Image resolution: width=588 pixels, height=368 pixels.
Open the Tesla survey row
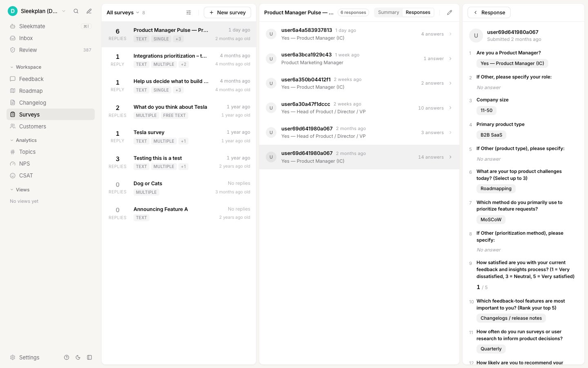click(x=179, y=136)
